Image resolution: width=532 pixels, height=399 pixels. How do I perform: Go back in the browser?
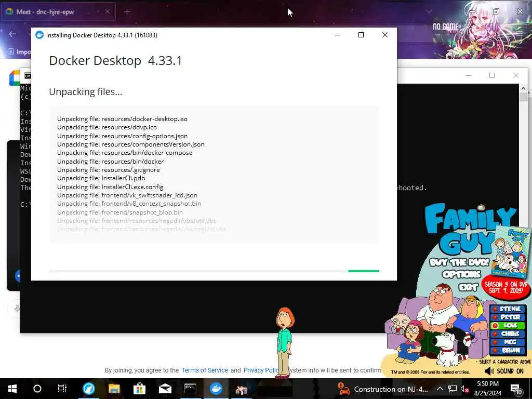pyautogui.click(x=12, y=34)
